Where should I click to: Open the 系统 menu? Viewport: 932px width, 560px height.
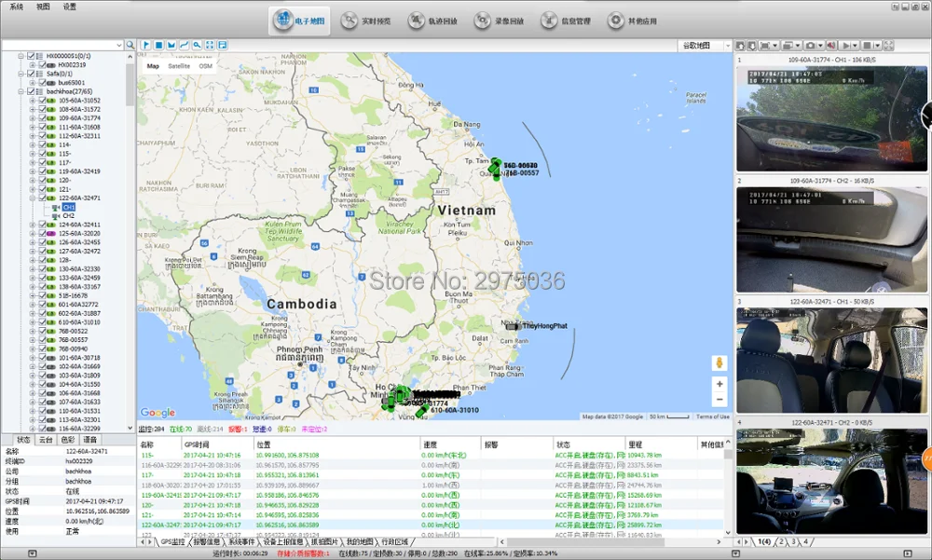coord(17,7)
